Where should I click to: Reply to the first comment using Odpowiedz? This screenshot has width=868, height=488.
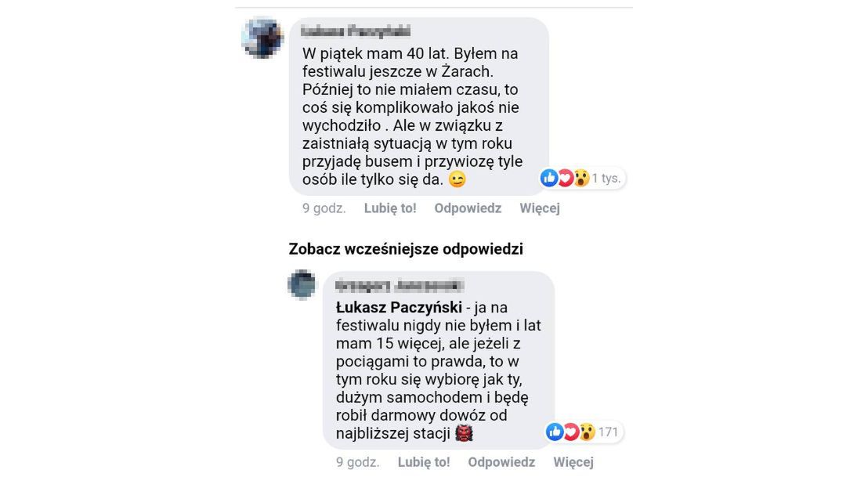[x=468, y=208]
